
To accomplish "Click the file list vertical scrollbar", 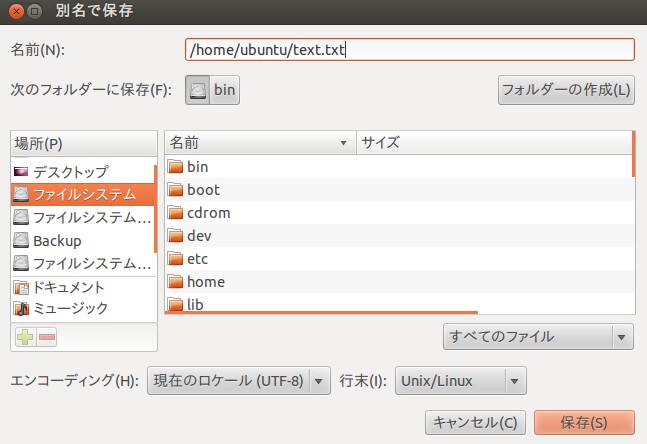I will click(633, 154).
